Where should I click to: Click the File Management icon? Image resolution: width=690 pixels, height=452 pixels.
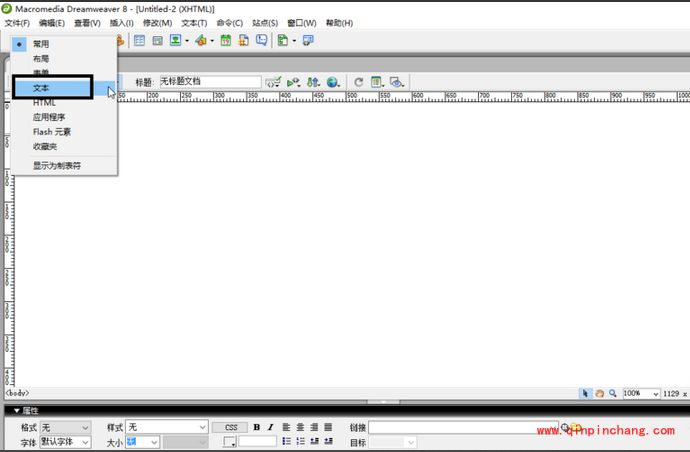pyautogui.click(x=314, y=82)
